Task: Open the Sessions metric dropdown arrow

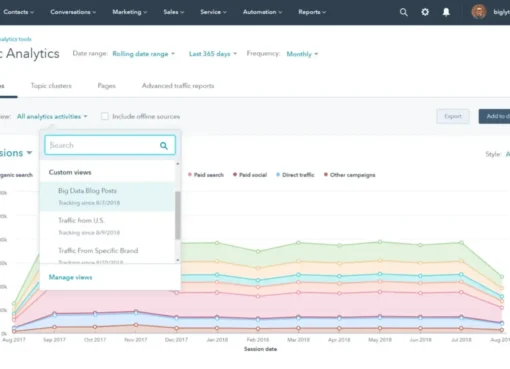Action: pos(29,153)
